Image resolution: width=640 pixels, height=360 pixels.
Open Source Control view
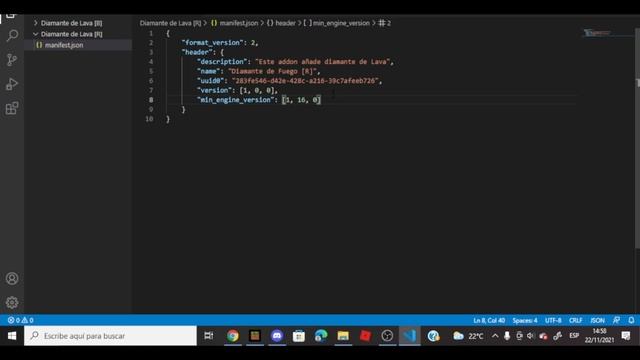(x=12, y=60)
